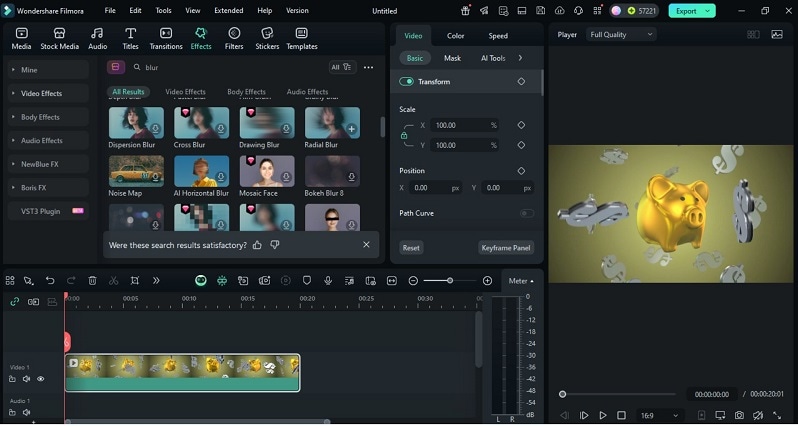Toggle the timeline auto link icon
Viewport: 798px width, 426px height.
[14, 302]
